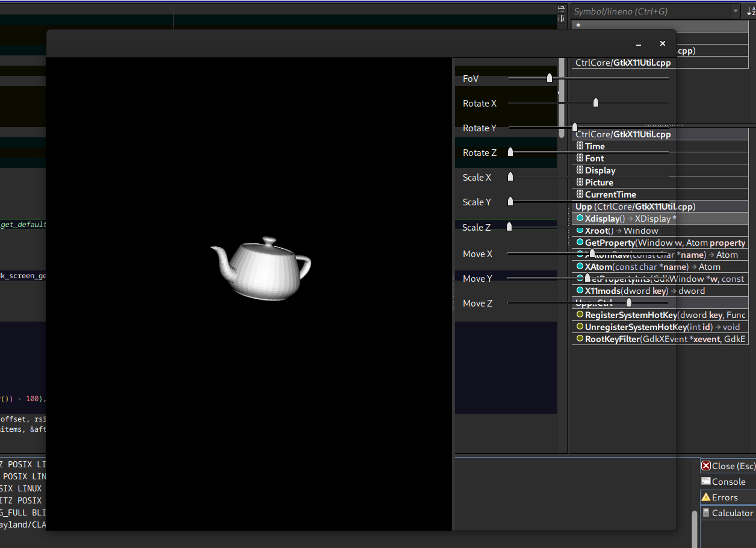
Task: Click the teal Xdisplay() function icon
Action: [x=580, y=219]
